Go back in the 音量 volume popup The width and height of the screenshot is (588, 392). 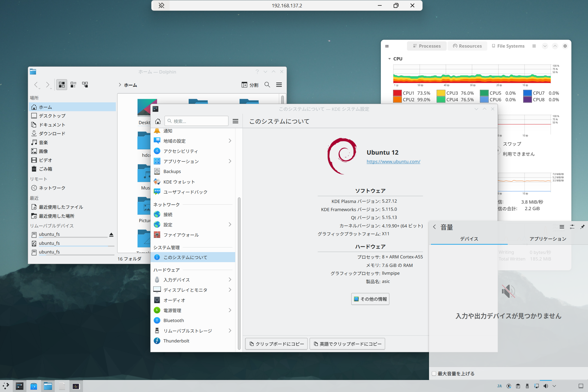click(x=434, y=227)
